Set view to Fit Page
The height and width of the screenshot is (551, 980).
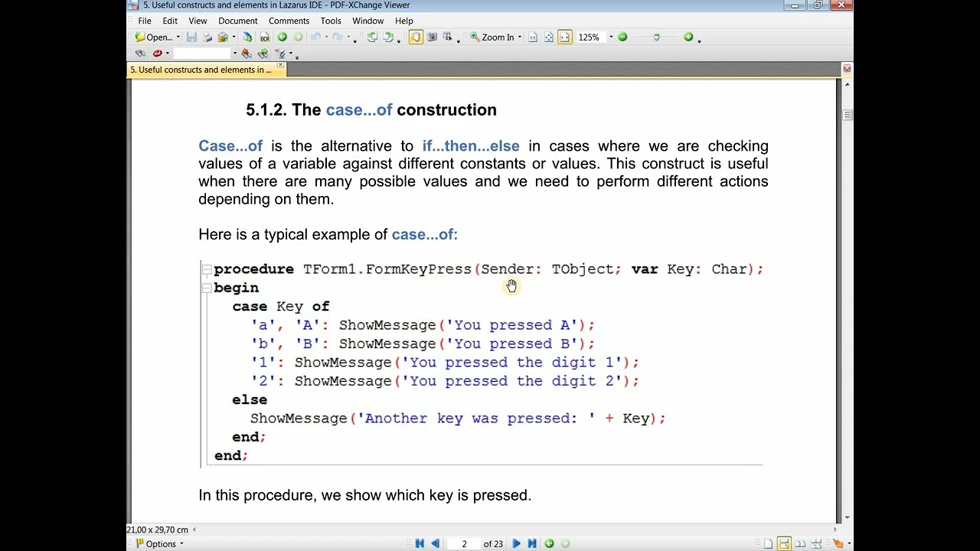549,37
